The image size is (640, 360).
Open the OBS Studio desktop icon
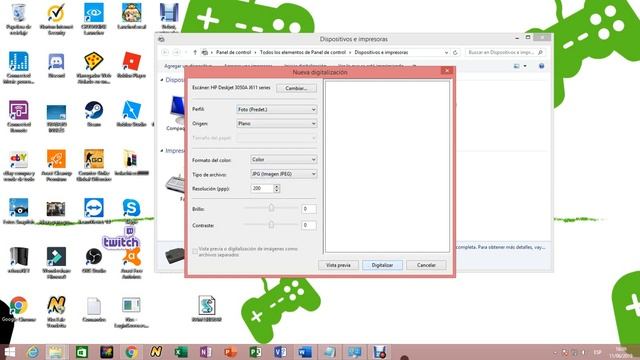(94, 260)
